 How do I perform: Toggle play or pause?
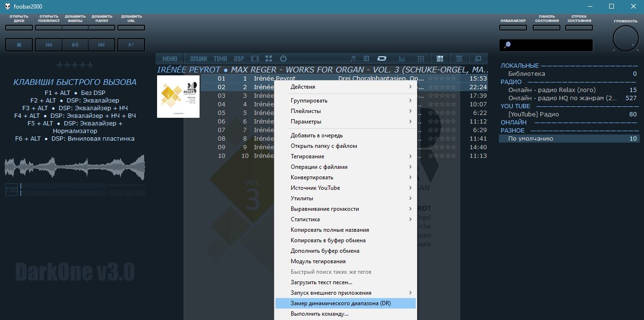(x=75, y=45)
